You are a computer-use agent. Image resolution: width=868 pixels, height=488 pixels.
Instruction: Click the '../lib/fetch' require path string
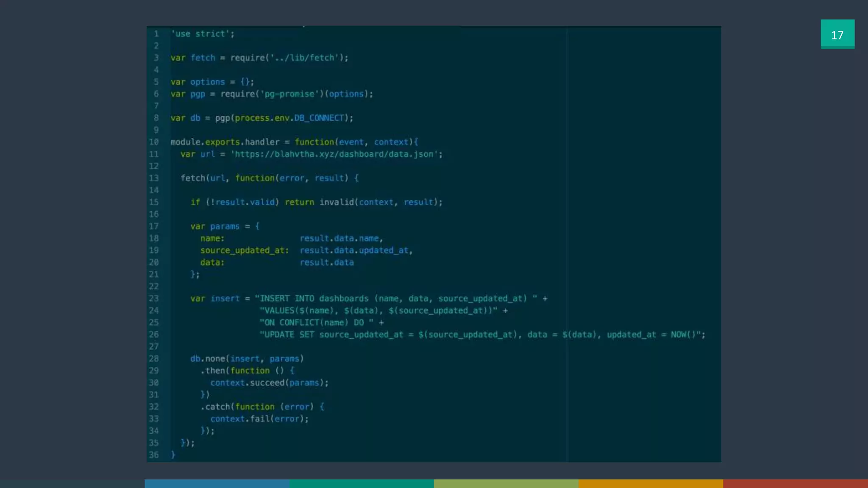(303, 58)
